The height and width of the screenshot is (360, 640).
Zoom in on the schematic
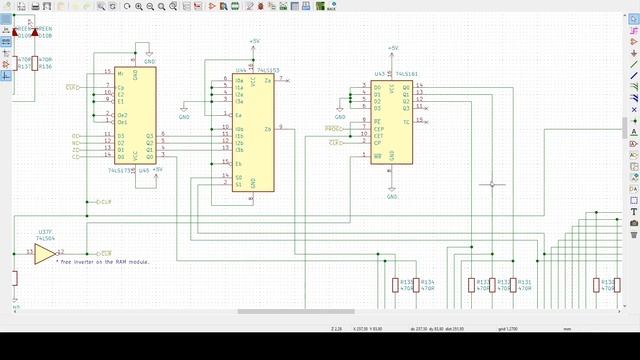[x=139, y=6]
